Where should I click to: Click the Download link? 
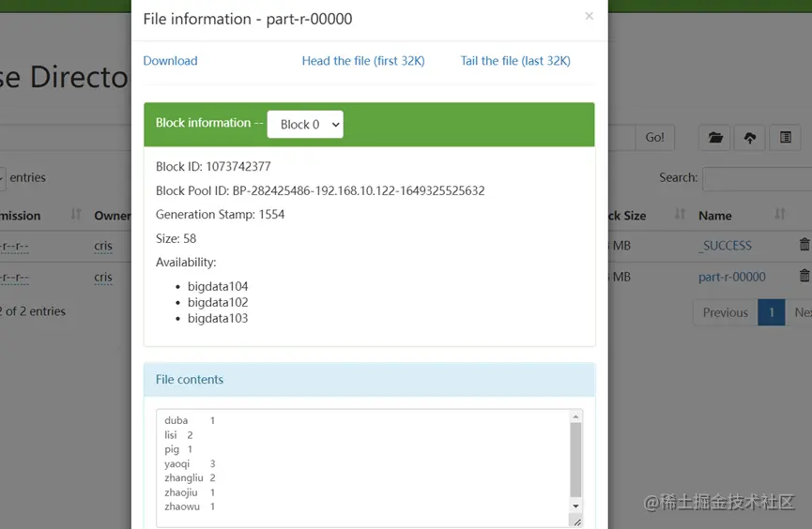click(x=170, y=61)
